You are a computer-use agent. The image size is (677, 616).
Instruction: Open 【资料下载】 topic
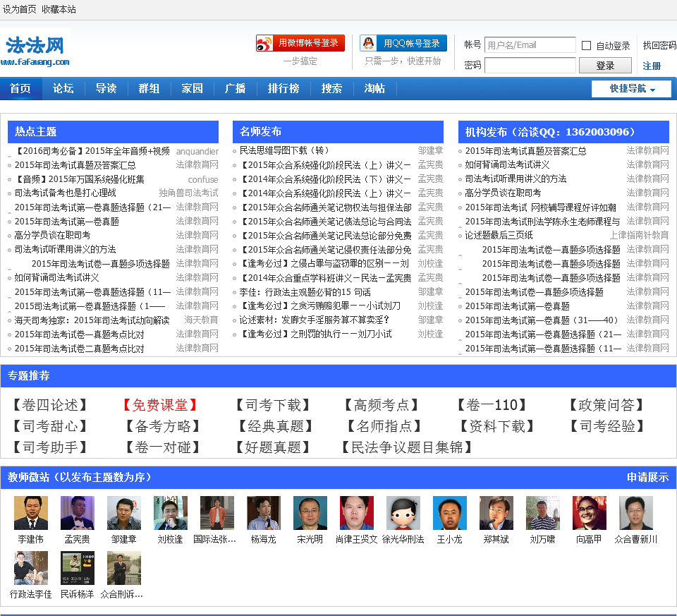pyautogui.click(x=497, y=426)
